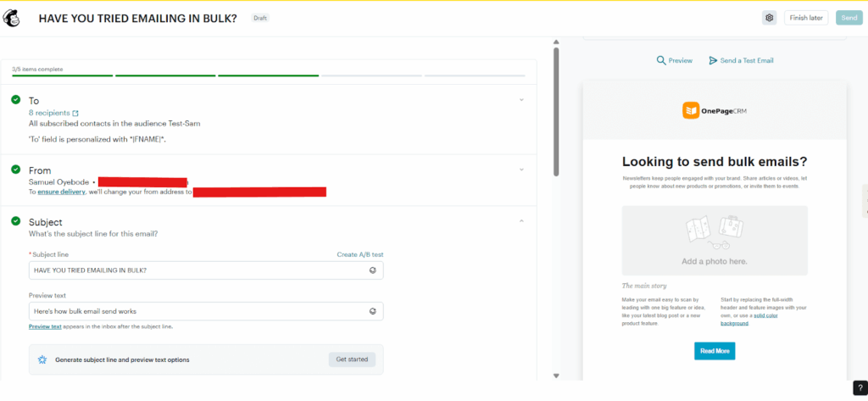
Task: Click Create A/B test link
Action: (359, 255)
